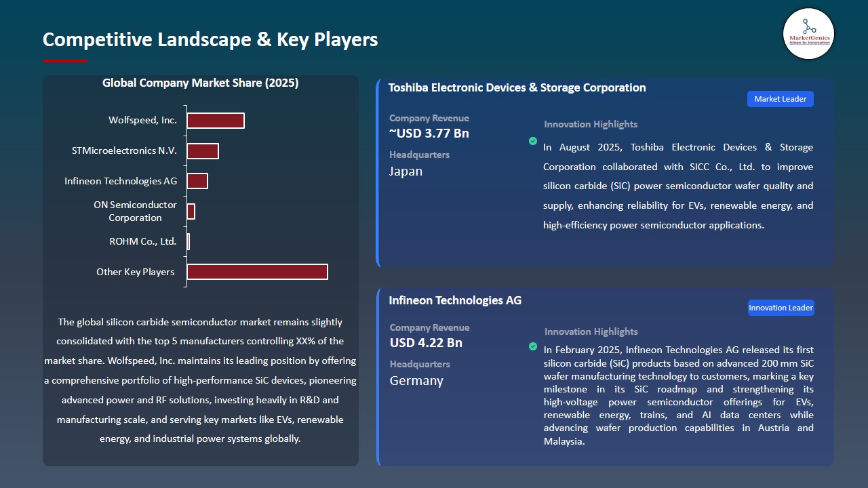Open the Infineon Technologies AG heading
868x488 pixels.
(455, 300)
